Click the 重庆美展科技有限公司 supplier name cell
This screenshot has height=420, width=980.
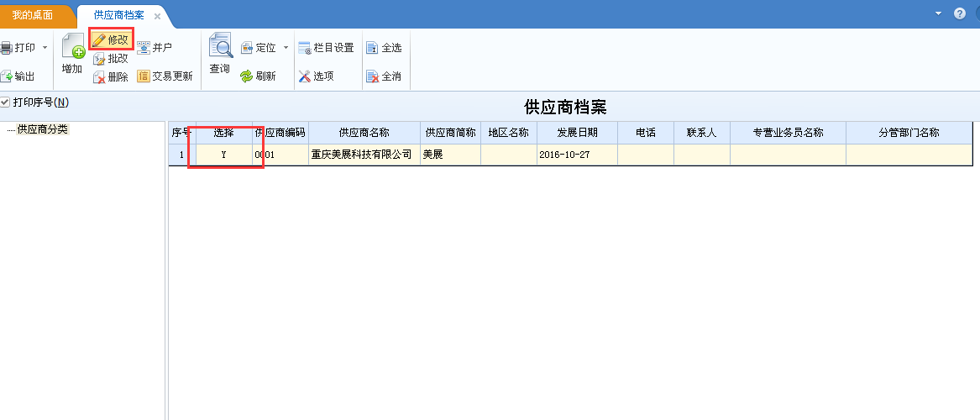point(362,155)
